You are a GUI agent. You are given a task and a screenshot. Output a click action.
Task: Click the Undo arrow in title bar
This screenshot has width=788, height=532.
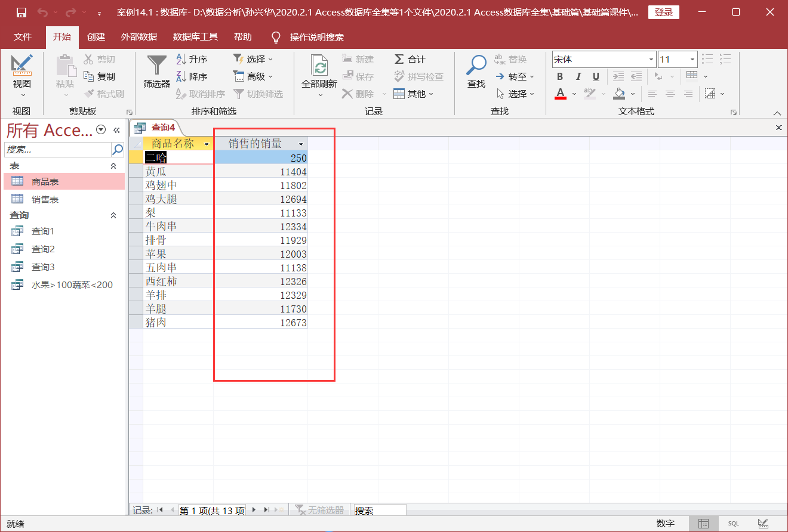pyautogui.click(x=42, y=12)
